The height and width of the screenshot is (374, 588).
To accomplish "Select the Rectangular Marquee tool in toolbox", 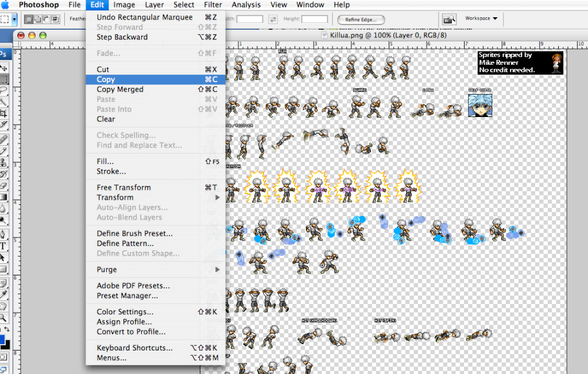I will [4, 79].
